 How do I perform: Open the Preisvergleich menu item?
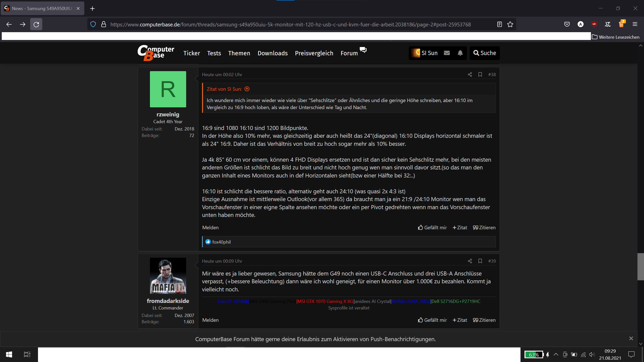[x=314, y=53]
